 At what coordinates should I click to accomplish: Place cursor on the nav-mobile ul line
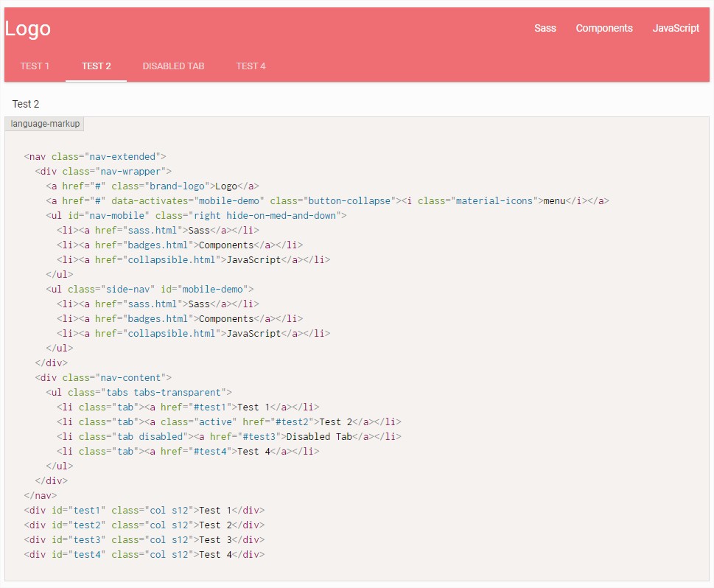coord(195,215)
